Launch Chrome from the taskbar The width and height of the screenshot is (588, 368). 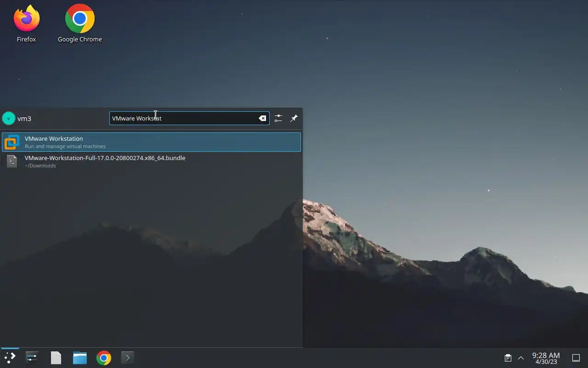pyautogui.click(x=104, y=358)
